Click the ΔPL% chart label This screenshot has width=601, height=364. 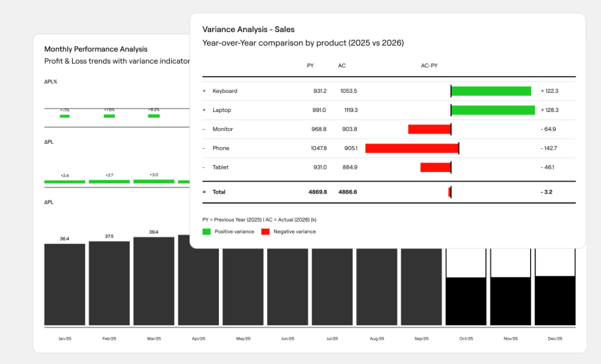click(51, 82)
